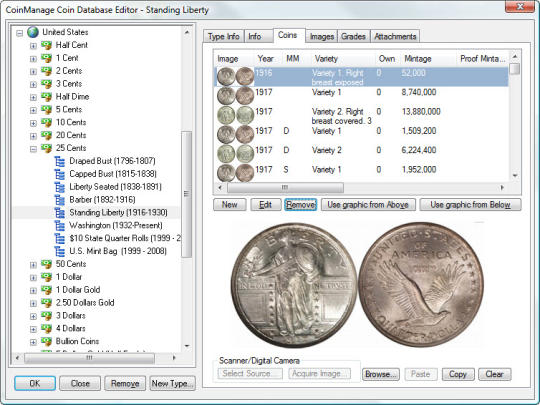
Task: Click the coin list horizontal scrollbar
Action: [361, 188]
